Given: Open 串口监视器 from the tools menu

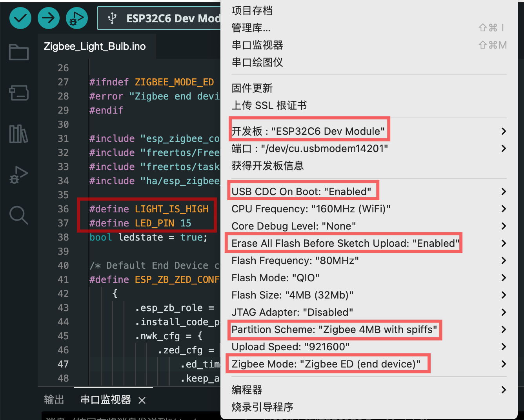Looking at the screenshot, I should tap(369, 45).
